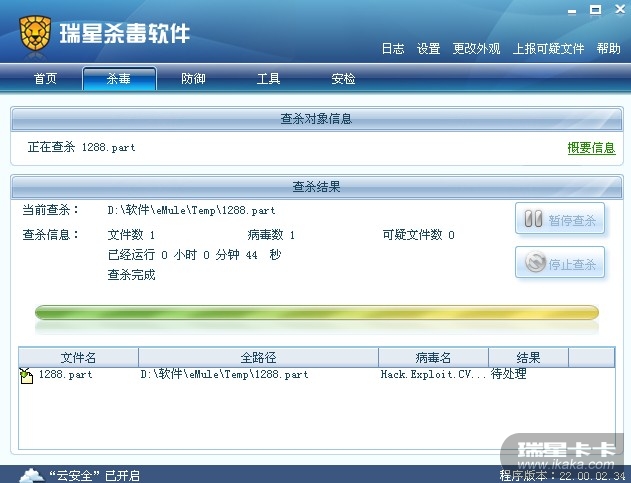
Task: Click the cloud security icon in status bar
Action: [32, 475]
